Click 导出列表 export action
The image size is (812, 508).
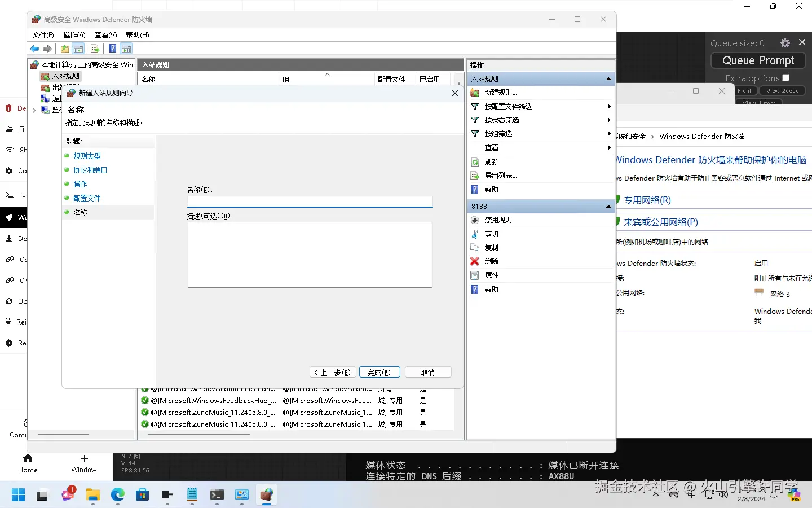[x=501, y=176]
